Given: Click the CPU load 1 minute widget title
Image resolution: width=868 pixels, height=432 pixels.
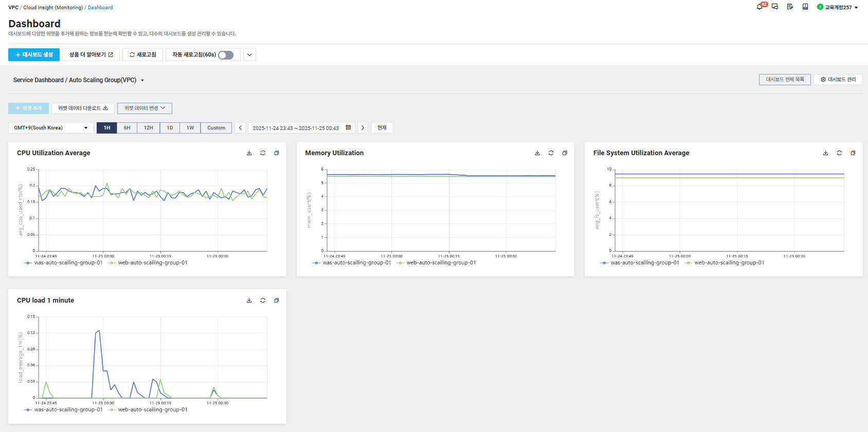Looking at the screenshot, I should point(45,300).
